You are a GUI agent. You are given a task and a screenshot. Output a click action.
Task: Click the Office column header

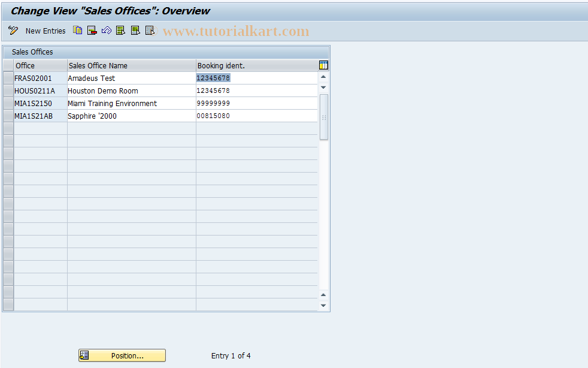click(x=41, y=65)
